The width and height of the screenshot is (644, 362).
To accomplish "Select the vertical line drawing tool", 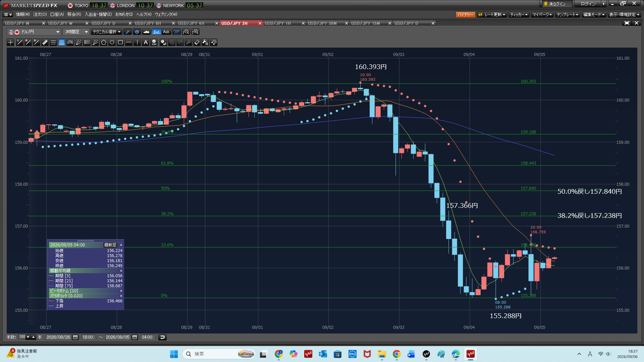I will point(137,42).
